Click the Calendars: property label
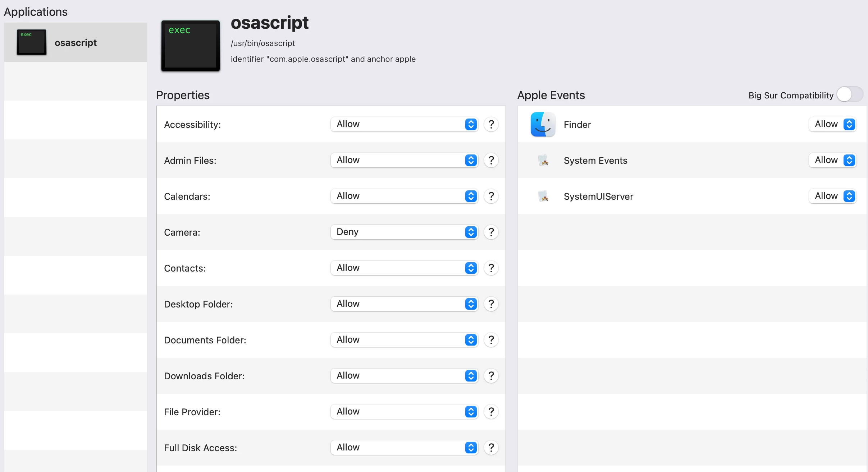This screenshot has width=868, height=472. coord(187,196)
